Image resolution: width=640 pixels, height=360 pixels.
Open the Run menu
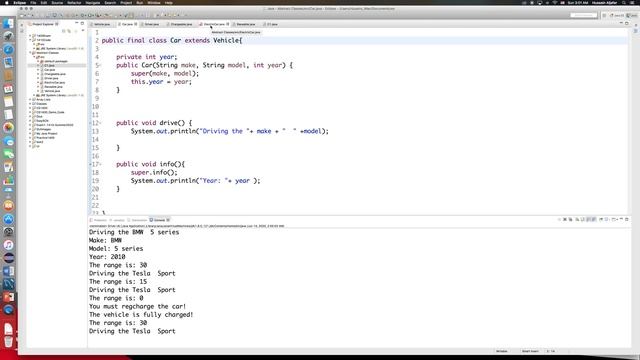coord(140,2)
